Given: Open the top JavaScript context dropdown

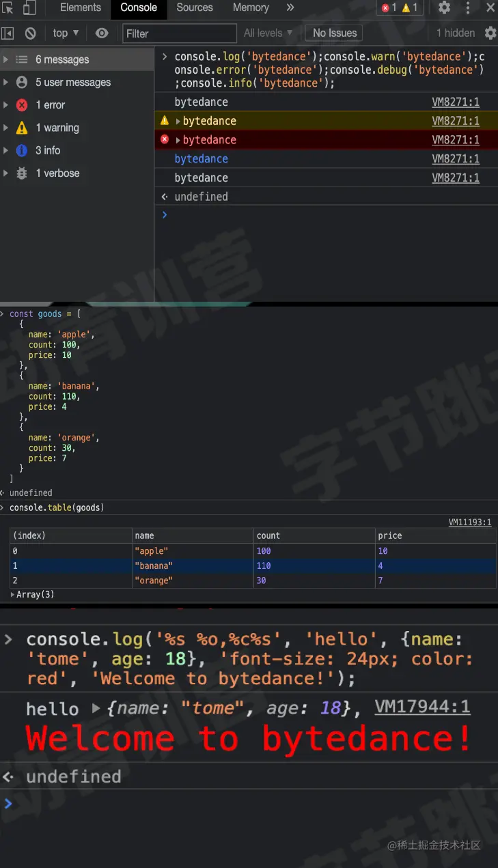Looking at the screenshot, I should [x=66, y=33].
